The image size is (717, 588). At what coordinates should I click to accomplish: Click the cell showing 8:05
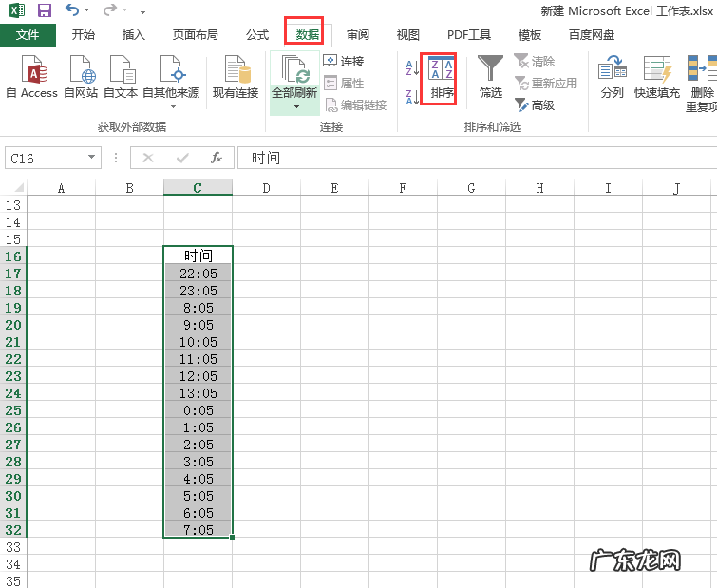click(198, 307)
